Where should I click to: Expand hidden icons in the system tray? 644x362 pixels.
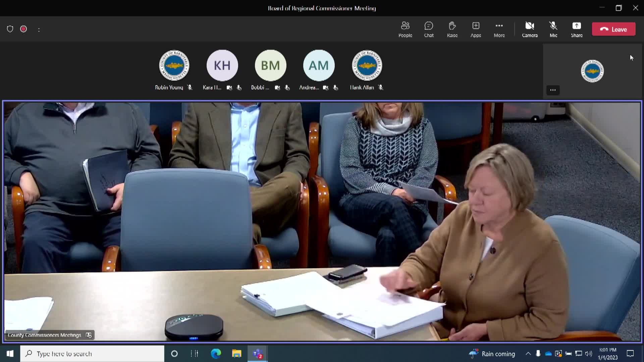pos(528,354)
